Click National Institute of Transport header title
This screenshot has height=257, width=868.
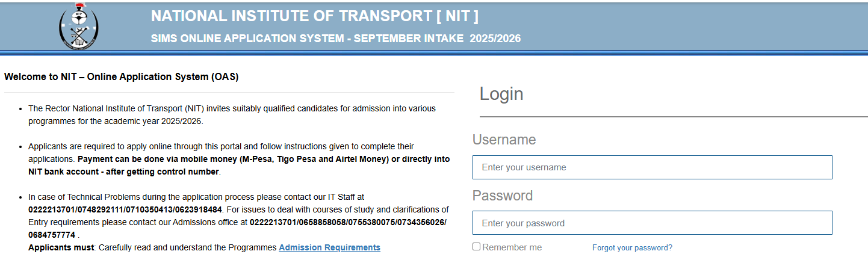(315, 16)
